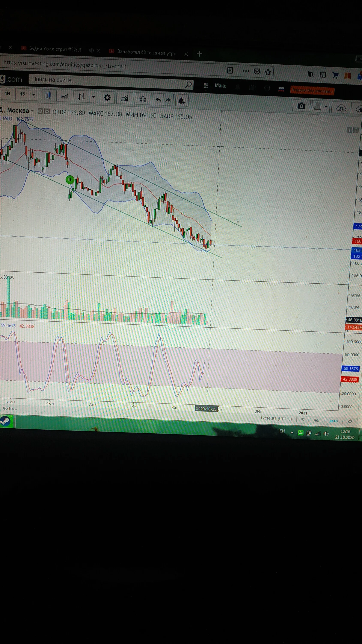362x644 pixels.
Task: Toggle Firefox sidebar icon
Action: pyautogui.click(x=323, y=74)
